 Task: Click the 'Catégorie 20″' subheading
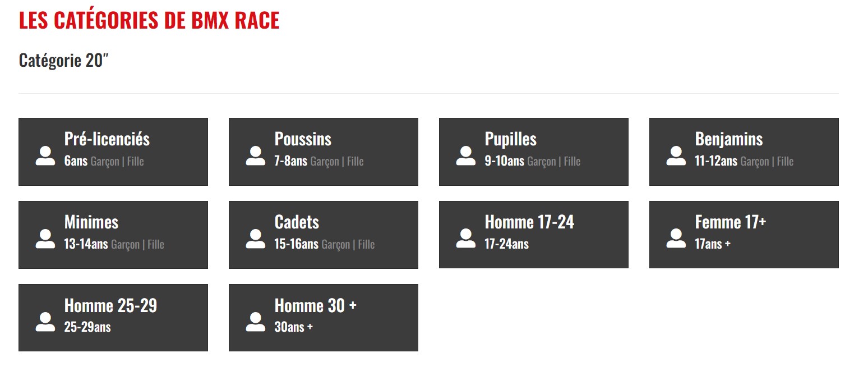[63, 60]
